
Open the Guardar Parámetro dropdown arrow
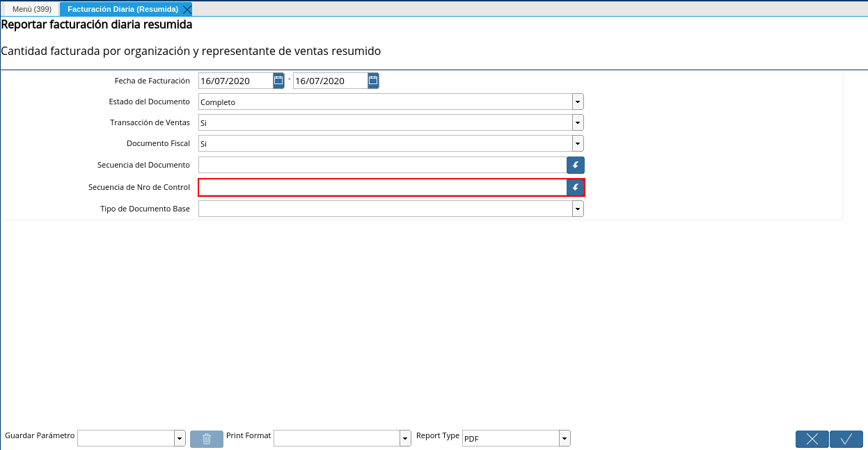pos(180,438)
